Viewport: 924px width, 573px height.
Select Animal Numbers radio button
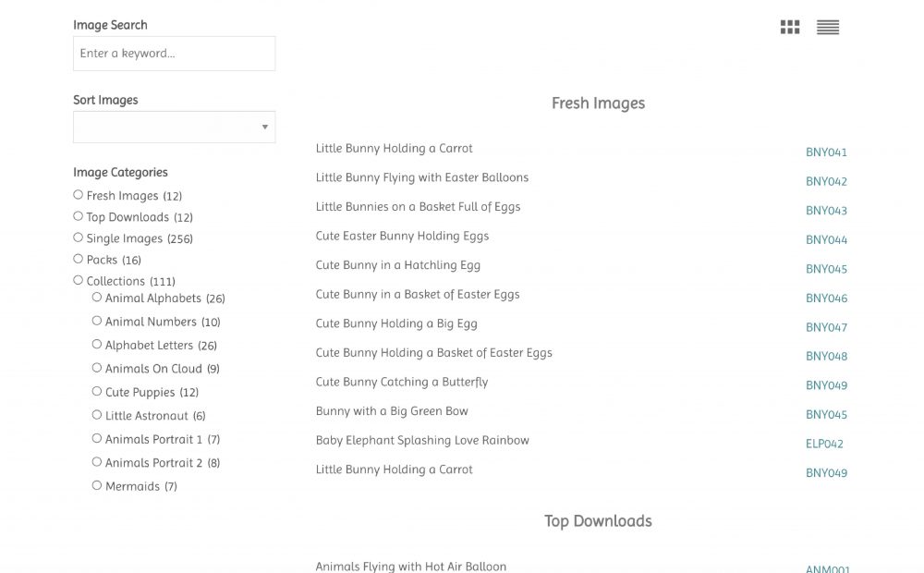97,321
